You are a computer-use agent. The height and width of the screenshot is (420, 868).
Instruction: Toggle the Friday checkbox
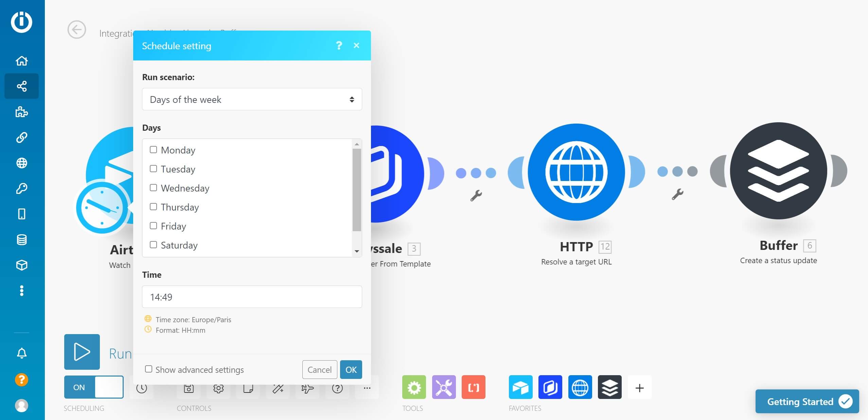pyautogui.click(x=153, y=225)
